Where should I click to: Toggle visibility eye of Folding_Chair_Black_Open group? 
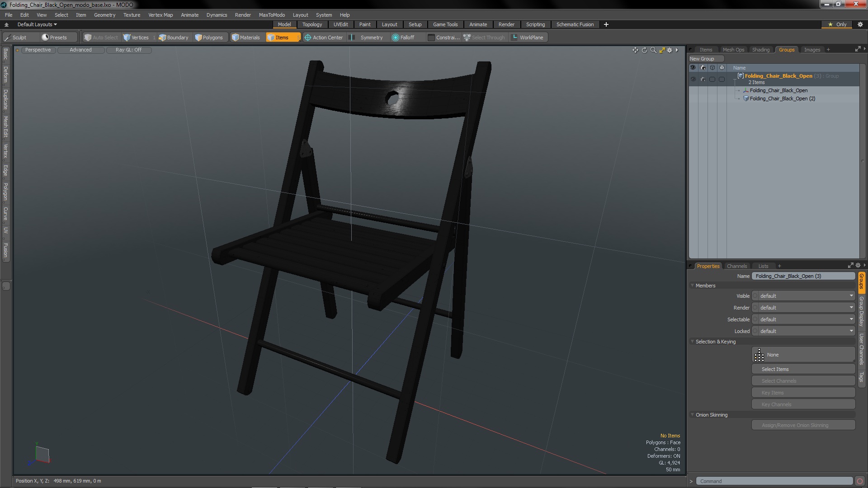(693, 79)
